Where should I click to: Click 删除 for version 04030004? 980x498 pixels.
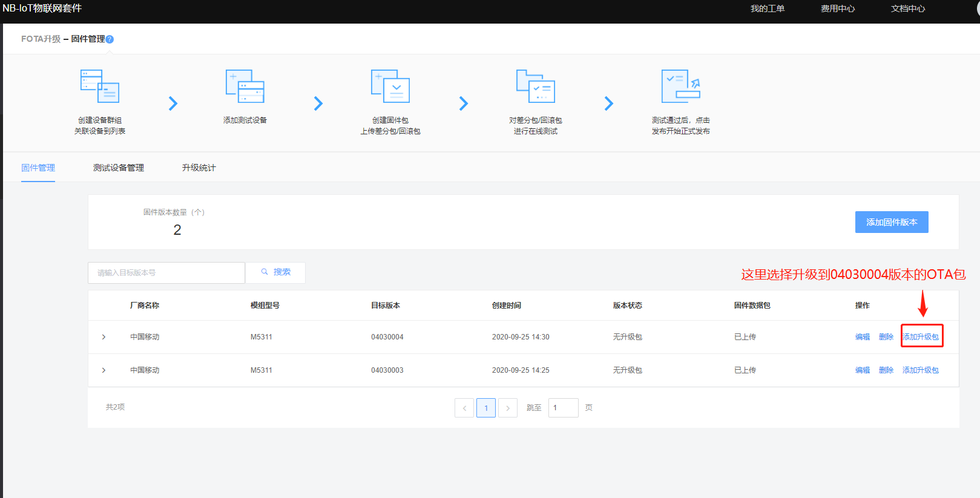pyautogui.click(x=886, y=337)
